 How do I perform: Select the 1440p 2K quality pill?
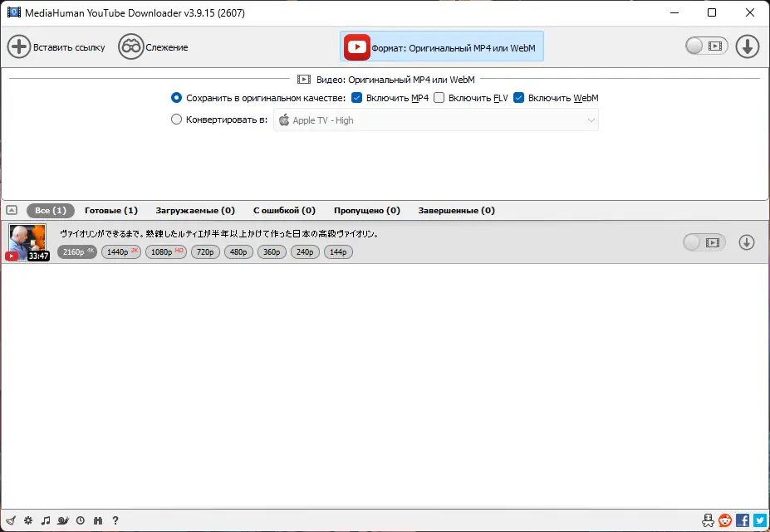121,251
